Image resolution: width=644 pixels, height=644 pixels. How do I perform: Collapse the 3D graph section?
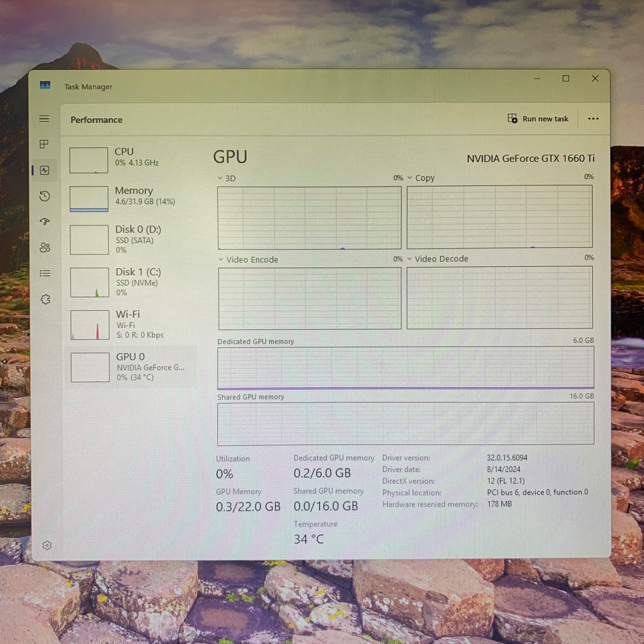coord(219,177)
